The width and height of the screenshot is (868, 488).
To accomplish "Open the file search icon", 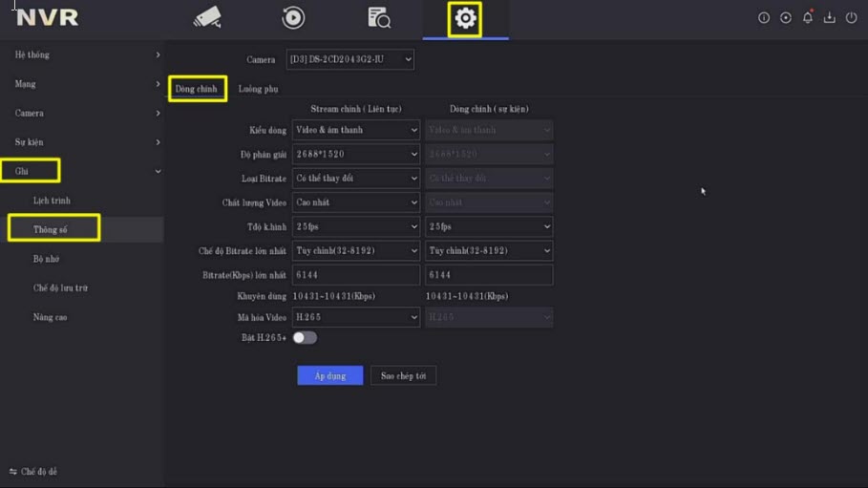I will pos(379,18).
